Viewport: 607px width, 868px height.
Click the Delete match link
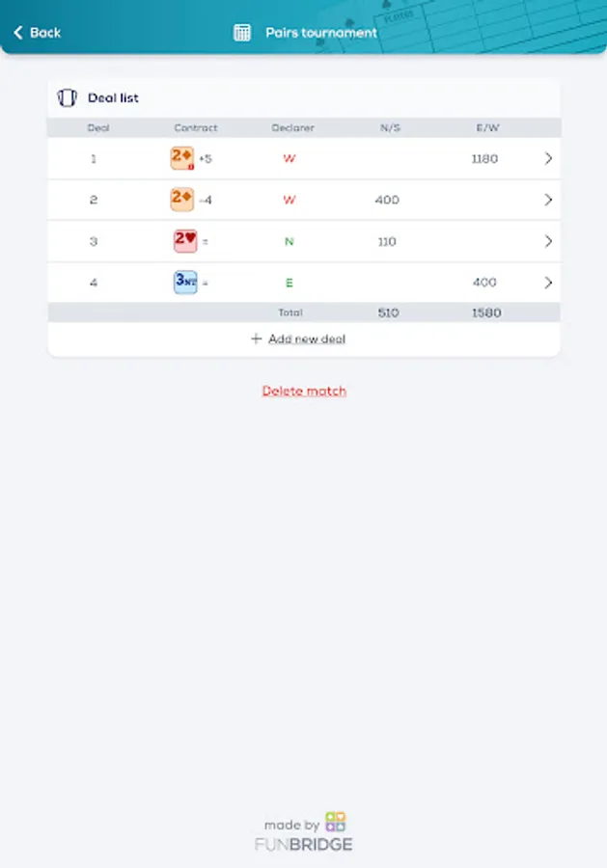303,391
